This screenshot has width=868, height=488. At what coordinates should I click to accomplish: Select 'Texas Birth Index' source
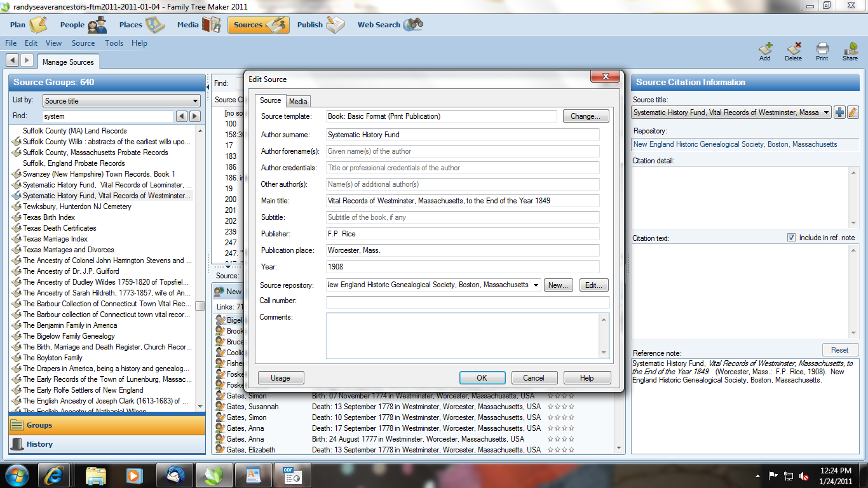[49, 217]
